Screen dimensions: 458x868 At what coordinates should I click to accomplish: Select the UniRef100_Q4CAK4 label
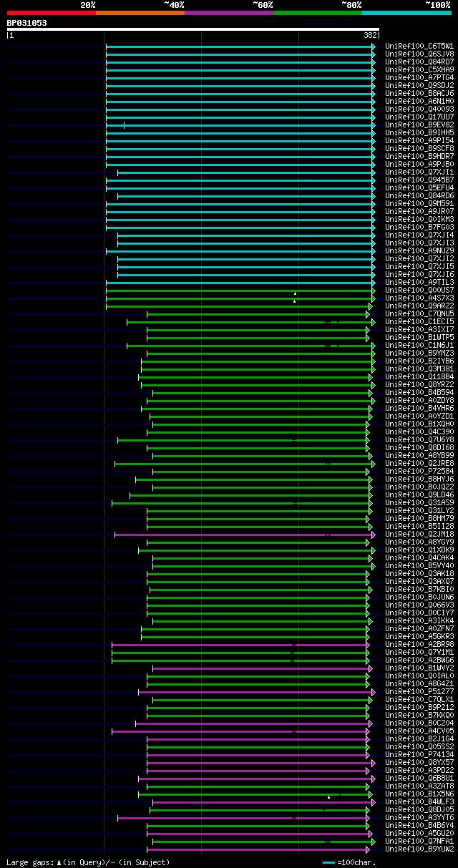pyautogui.click(x=419, y=557)
